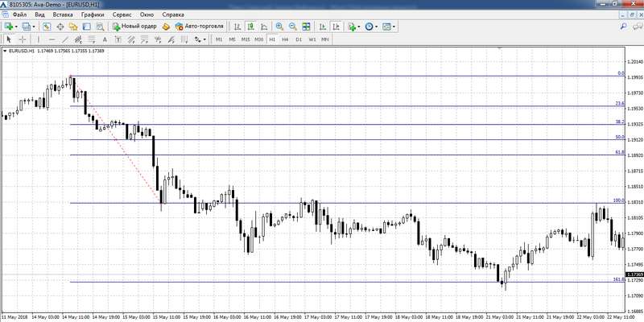Select the vertical line drawing tool
Image resolution: width=644 pixels, height=322 pixels.
click(39, 39)
